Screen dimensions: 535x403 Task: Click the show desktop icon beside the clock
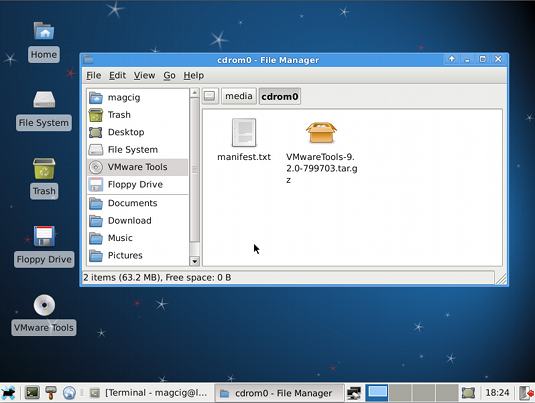(468, 393)
